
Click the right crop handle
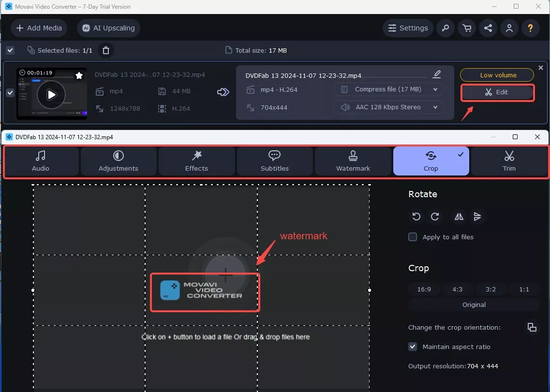pos(370,290)
